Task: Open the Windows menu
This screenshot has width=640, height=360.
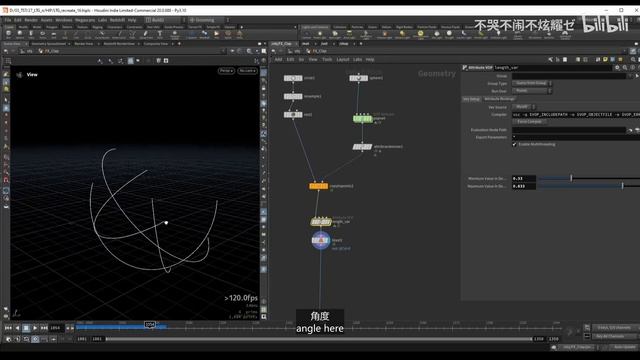Action: pos(63,20)
